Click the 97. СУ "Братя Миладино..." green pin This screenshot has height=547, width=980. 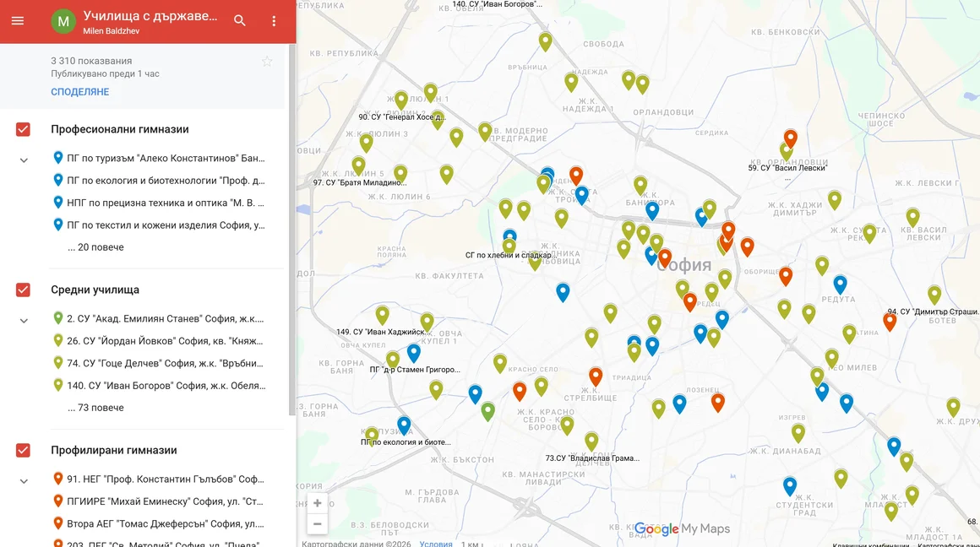tap(358, 166)
